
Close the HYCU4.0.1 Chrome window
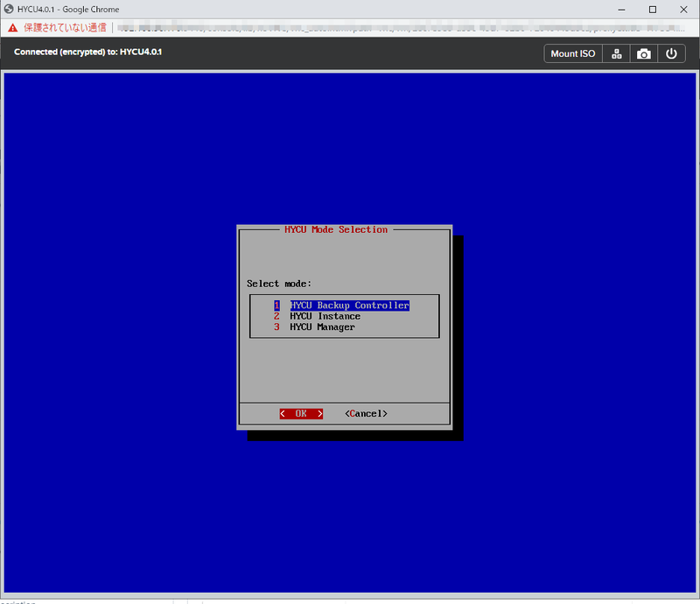tap(683, 10)
